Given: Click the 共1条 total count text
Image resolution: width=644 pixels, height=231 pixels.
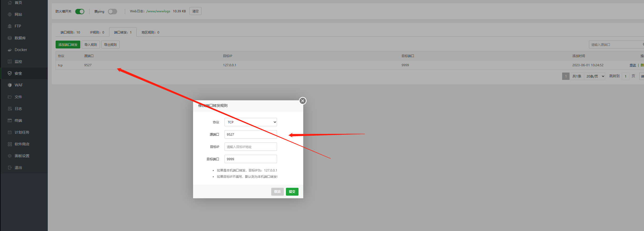Looking at the screenshot, I should click(x=577, y=76).
